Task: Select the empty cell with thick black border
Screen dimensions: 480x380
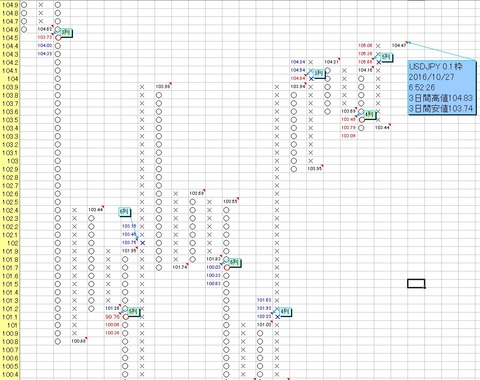Action: 416,284
